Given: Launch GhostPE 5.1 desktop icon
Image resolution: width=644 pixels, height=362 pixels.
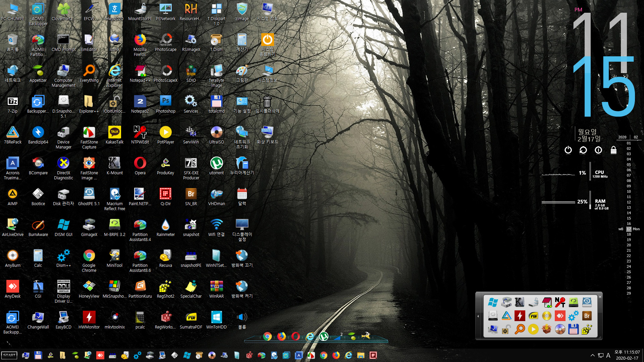Looking at the screenshot, I should click(89, 197).
